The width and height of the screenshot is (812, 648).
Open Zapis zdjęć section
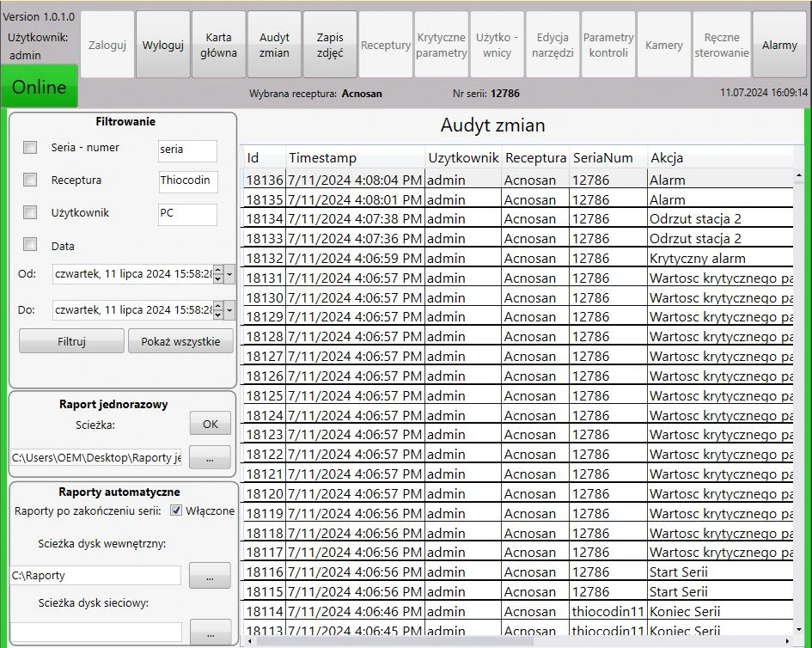330,45
